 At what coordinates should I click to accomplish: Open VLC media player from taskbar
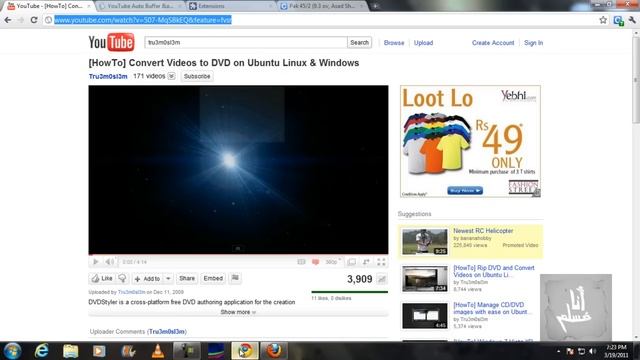[x=158, y=351]
